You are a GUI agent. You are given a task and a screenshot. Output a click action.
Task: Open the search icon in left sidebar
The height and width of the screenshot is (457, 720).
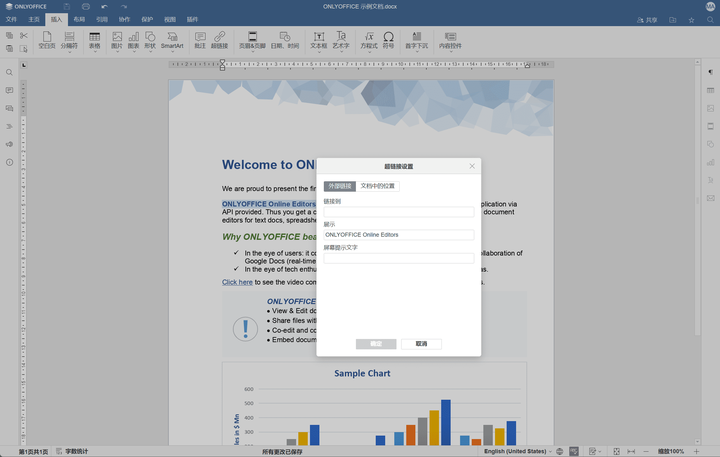pyautogui.click(x=10, y=72)
